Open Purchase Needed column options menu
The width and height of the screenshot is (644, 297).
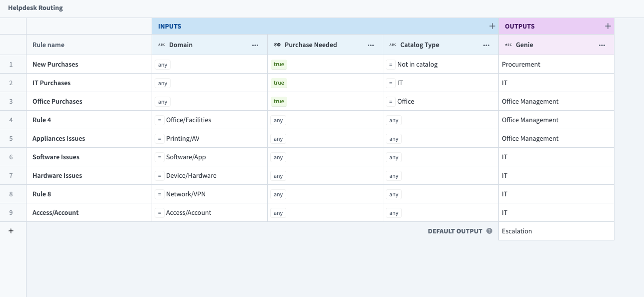tap(371, 45)
